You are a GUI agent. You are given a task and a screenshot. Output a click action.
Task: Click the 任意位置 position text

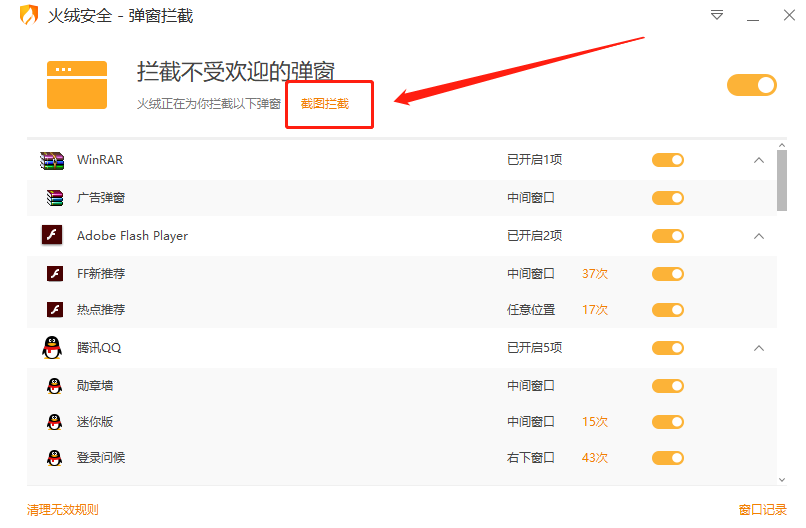[x=531, y=309]
